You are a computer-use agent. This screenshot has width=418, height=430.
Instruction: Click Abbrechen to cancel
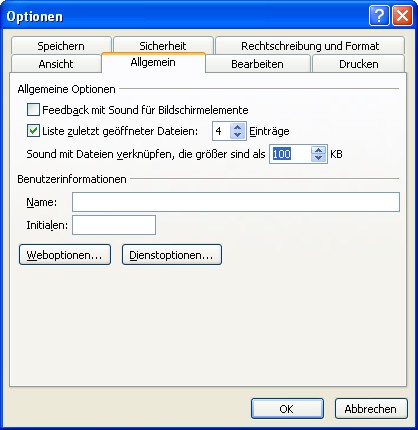pyautogui.click(x=371, y=408)
